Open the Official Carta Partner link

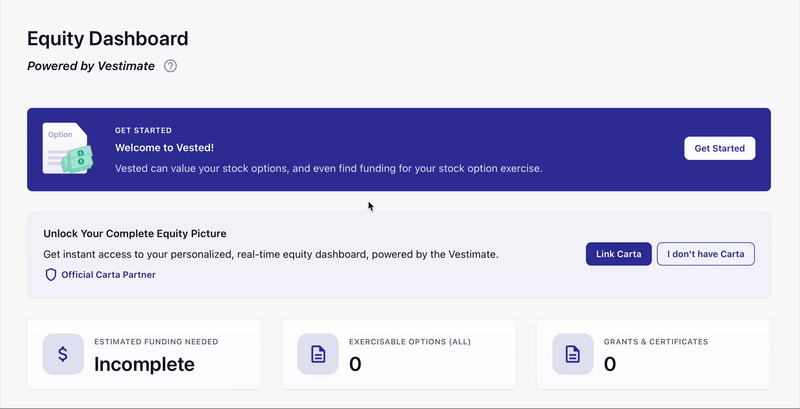click(108, 274)
